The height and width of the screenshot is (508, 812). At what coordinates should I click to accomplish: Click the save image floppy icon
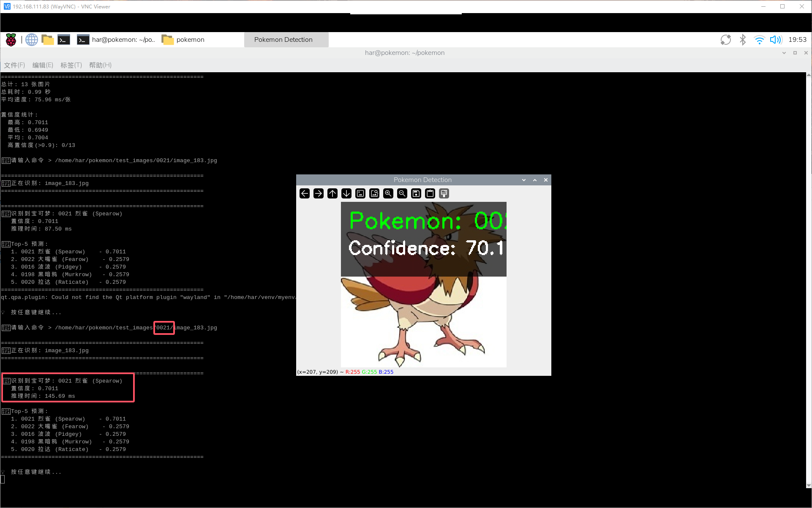pyautogui.click(x=416, y=193)
